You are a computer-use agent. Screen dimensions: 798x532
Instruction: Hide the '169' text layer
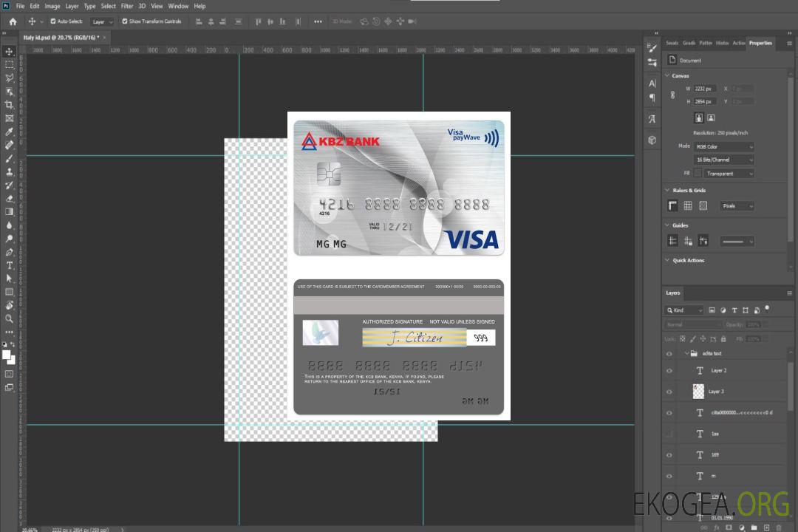[x=669, y=455]
